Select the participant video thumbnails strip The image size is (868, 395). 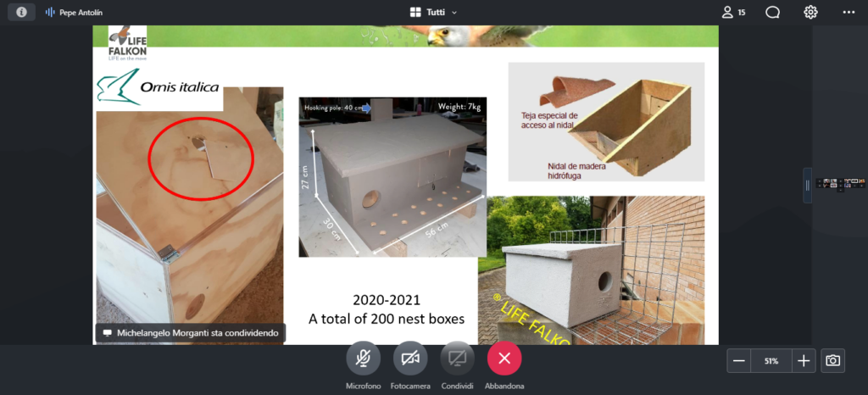tap(841, 184)
